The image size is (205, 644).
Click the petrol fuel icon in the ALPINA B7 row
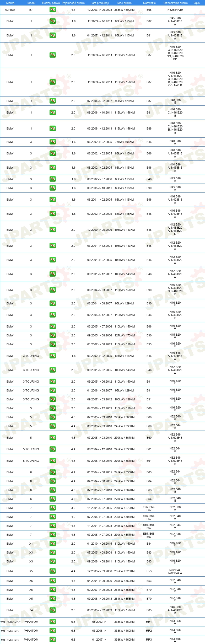coord(52,10)
